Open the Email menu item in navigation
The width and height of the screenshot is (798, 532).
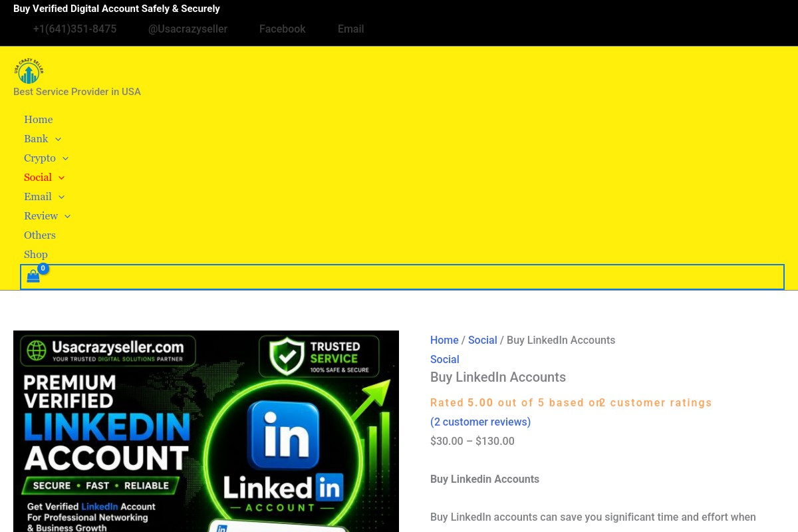(38, 197)
